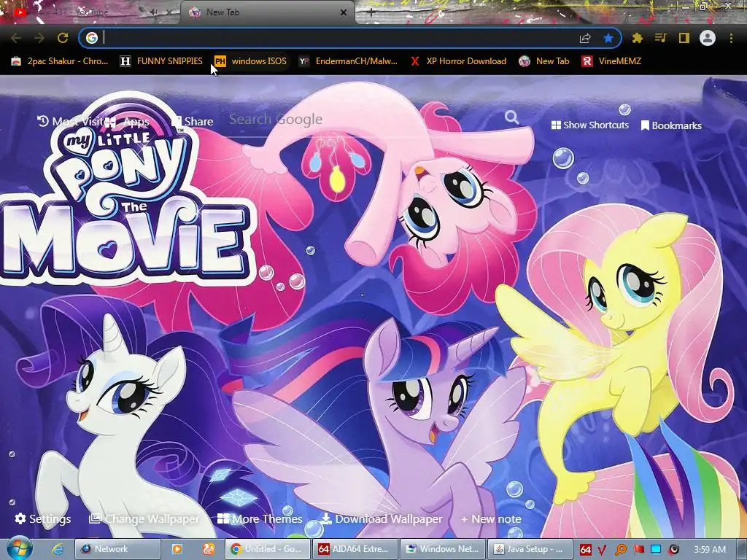Viewport: 747px width, 560px height.
Task: Click the red V tray icon
Action: pos(602,550)
